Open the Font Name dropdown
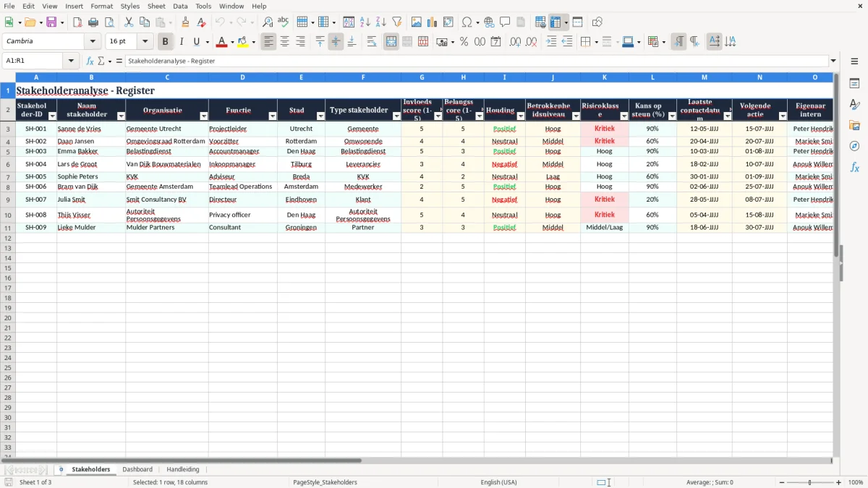The height and width of the screenshot is (488, 868). [x=93, y=42]
